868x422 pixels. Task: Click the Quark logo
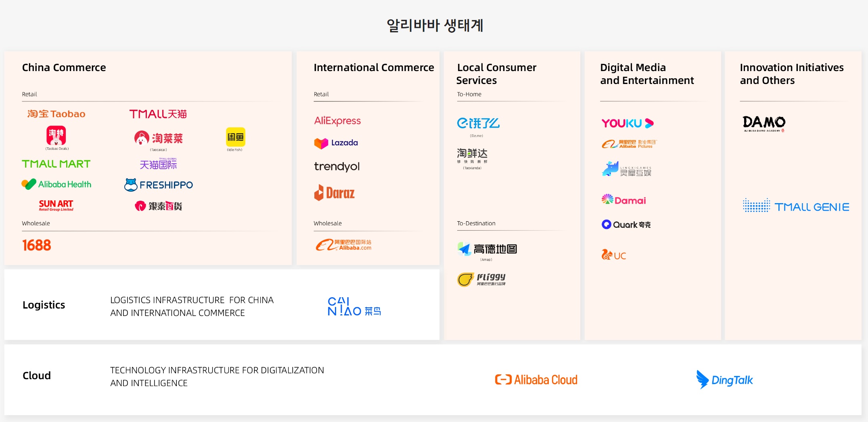[x=626, y=225]
